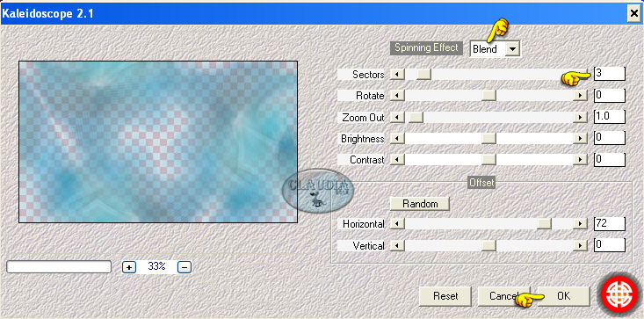Click the kaleidoscope preview image
This screenshot has height=319, width=644.
[x=158, y=142]
